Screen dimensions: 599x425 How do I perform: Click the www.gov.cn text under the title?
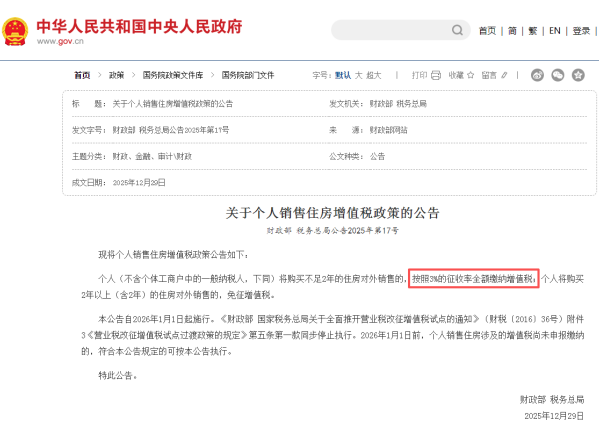[x=60, y=41]
